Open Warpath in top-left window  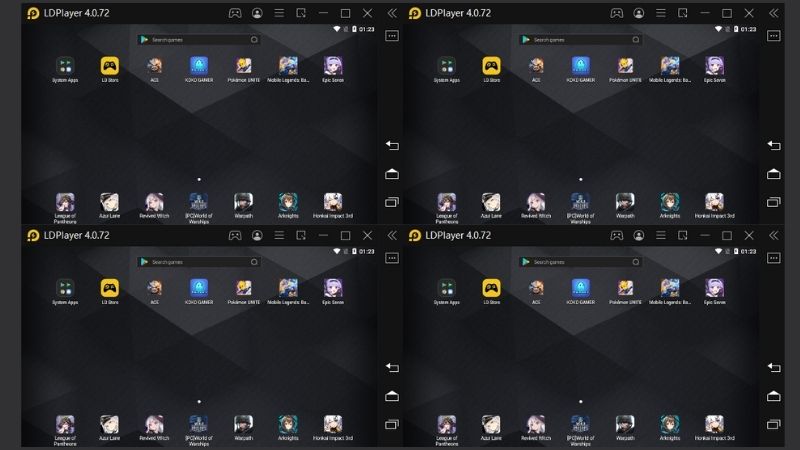pyautogui.click(x=243, y=202)
